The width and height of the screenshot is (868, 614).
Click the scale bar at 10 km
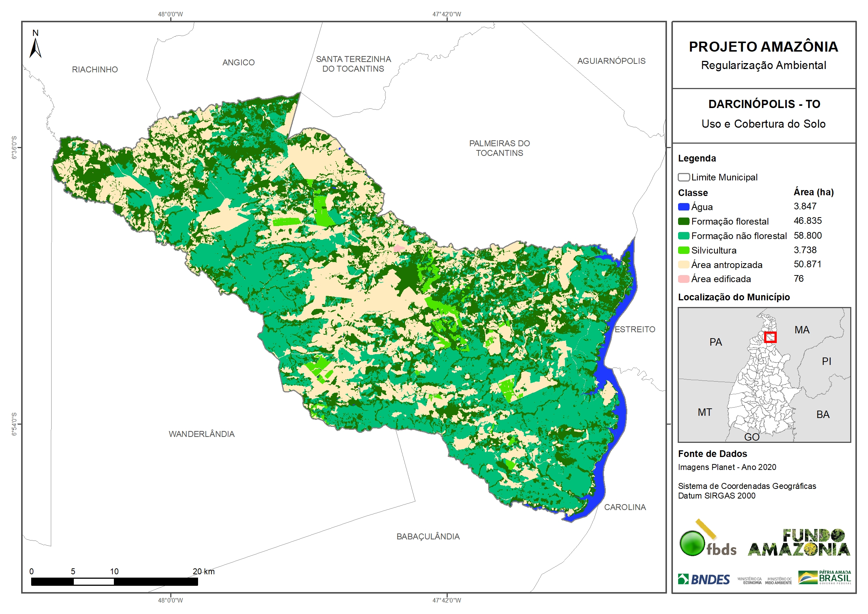pos(114,582)
